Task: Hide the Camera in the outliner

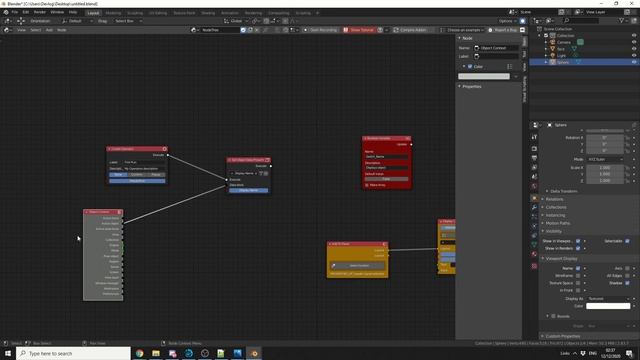Action: click(634, 42)
